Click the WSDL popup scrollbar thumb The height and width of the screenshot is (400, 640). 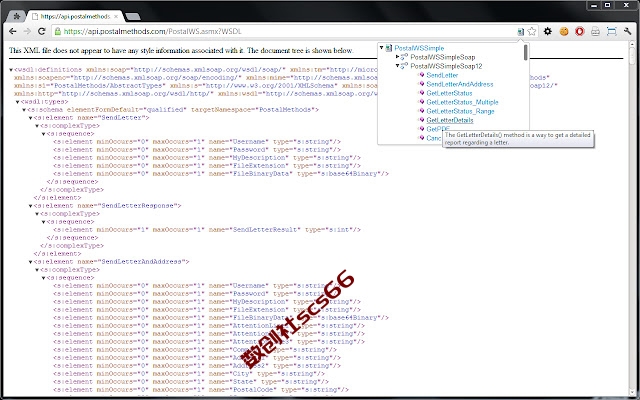pyautogui.click(x=526, y=52)
